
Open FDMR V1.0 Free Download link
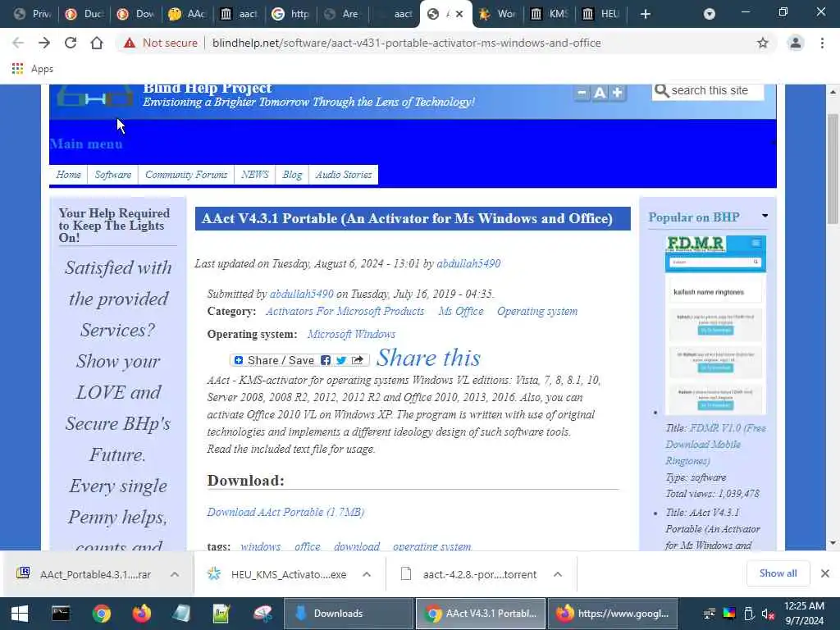pyautogui.click(x=715, y=444)
